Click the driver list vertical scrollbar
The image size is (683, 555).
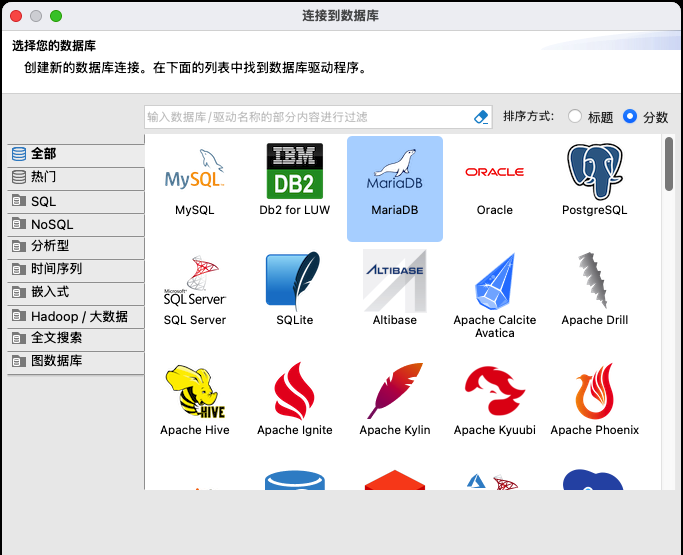669,164
